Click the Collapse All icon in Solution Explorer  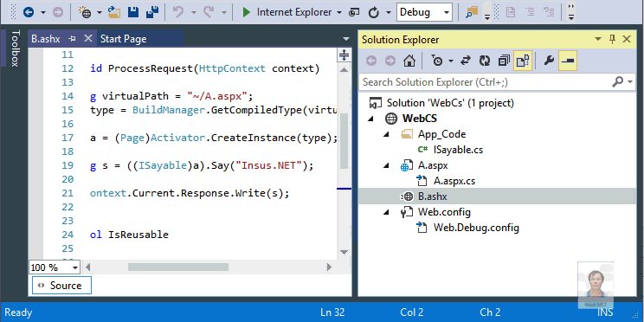coord(504,61)
